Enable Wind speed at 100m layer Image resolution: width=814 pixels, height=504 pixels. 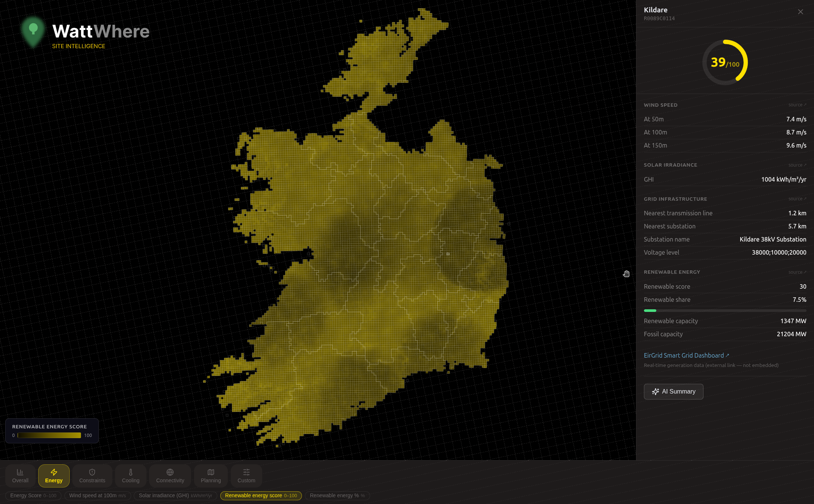[97, 495]
